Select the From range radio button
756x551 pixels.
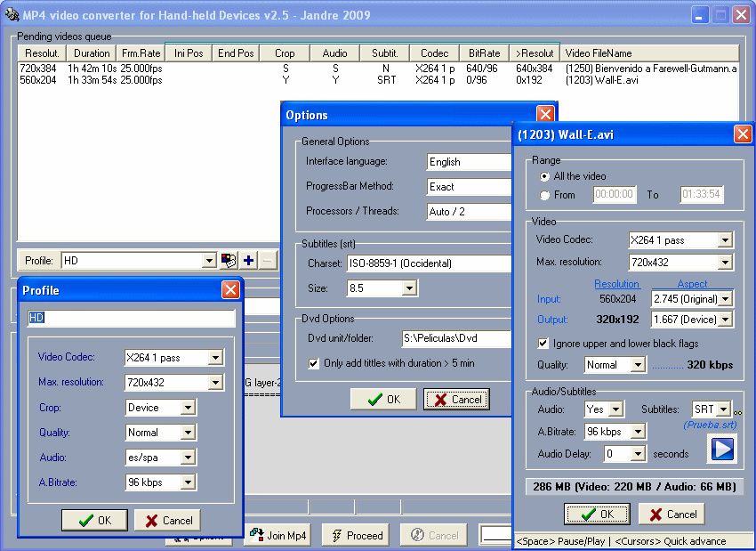coord(544,195)
